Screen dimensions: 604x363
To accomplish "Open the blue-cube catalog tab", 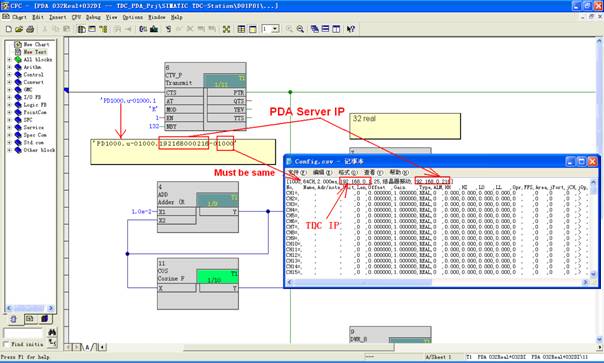I will point(44,319).
